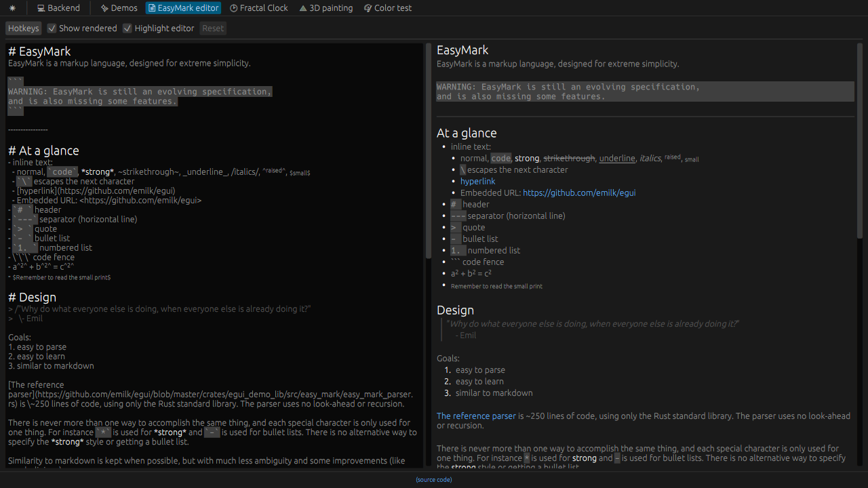This screenshot has width=868, height=488.
Task: Open the 3D painting demo
Action: pyautogui.click(x=325, y=8)
